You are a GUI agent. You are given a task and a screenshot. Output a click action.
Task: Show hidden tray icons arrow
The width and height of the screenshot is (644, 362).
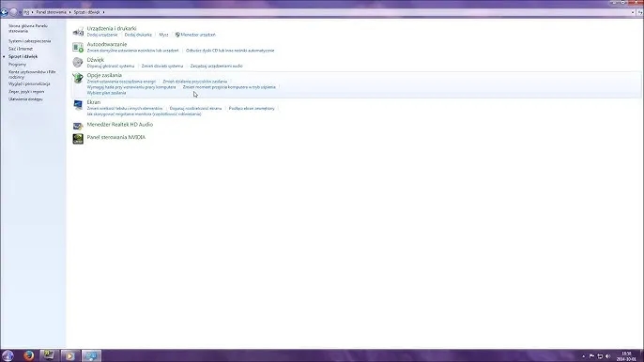click(583, 356)
